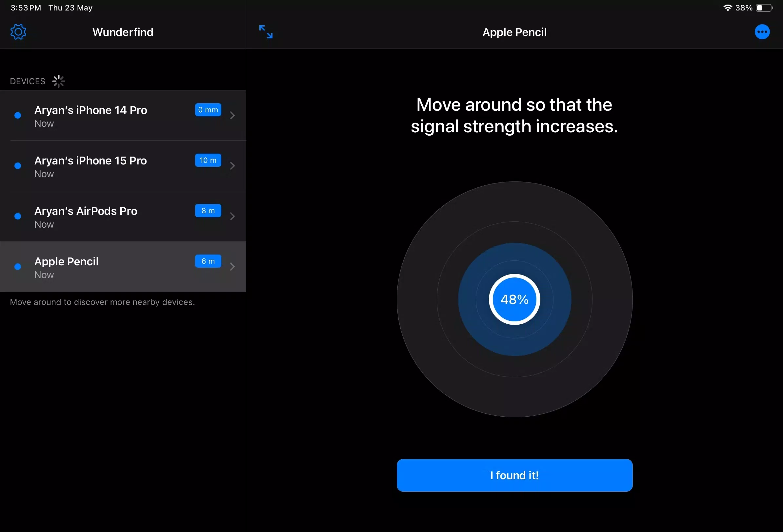The image size is (783, 532).
Task: Select the 0 mm distance badge
Action: click(x=208, y=110)
